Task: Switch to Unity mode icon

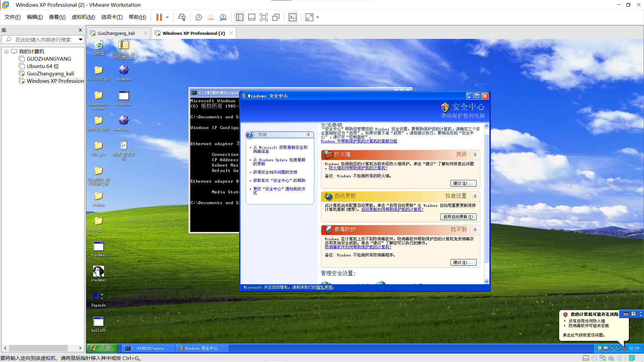Action: (x=276, y=17)
